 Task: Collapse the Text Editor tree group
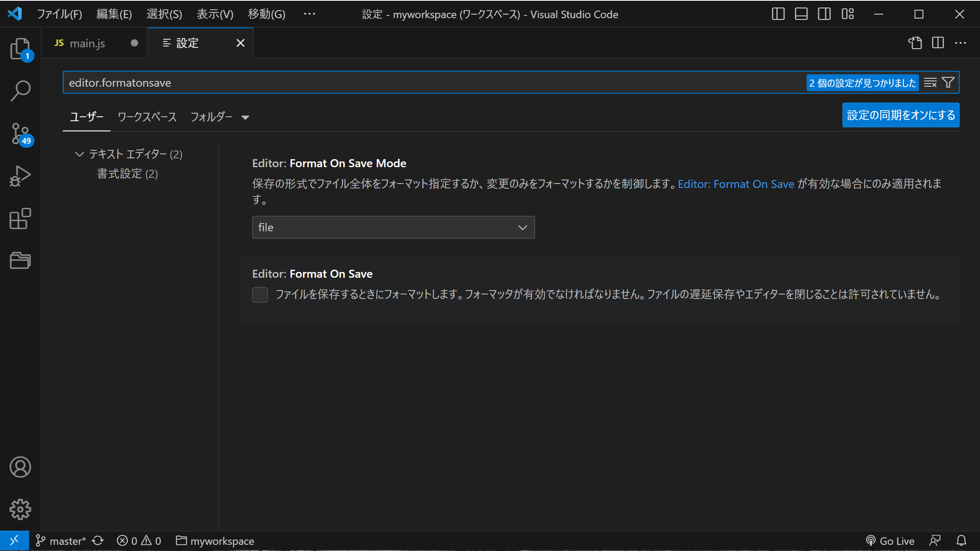[80, 154]
